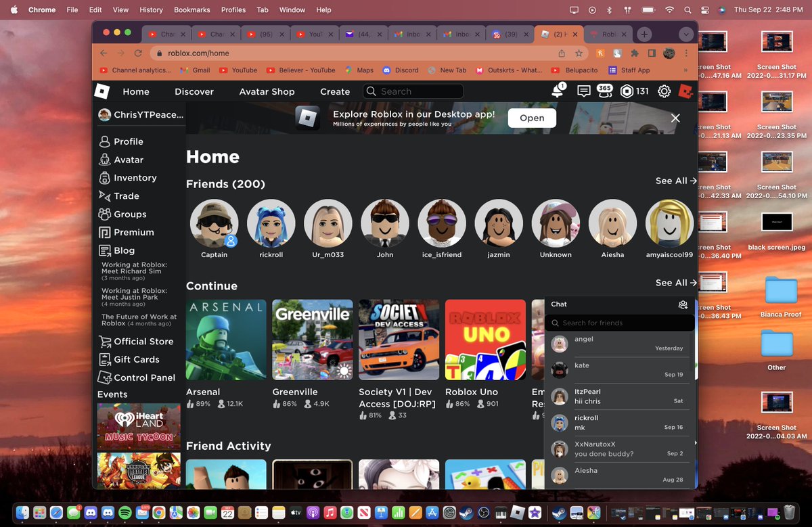Open blog post Meet Richard Sim
The height and width of the screenshot is (527, 812).
tap(134, 271)
